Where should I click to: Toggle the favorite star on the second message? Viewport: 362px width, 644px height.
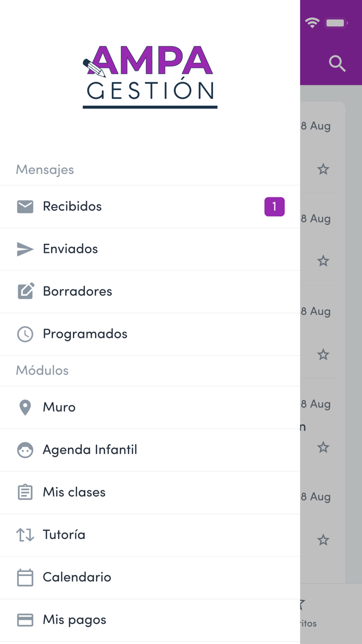click(323, 261)
